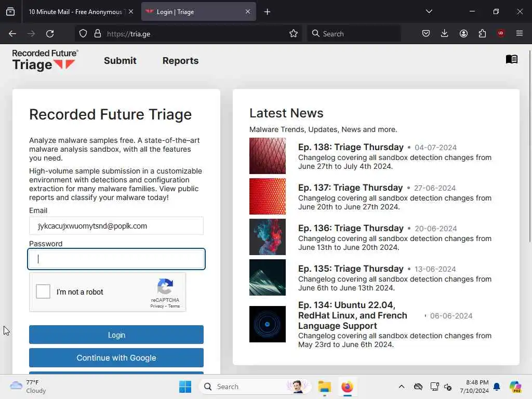This screenshot has width=532, height=399.
Task: Click the blue Login button
Action: coord(116,335)
